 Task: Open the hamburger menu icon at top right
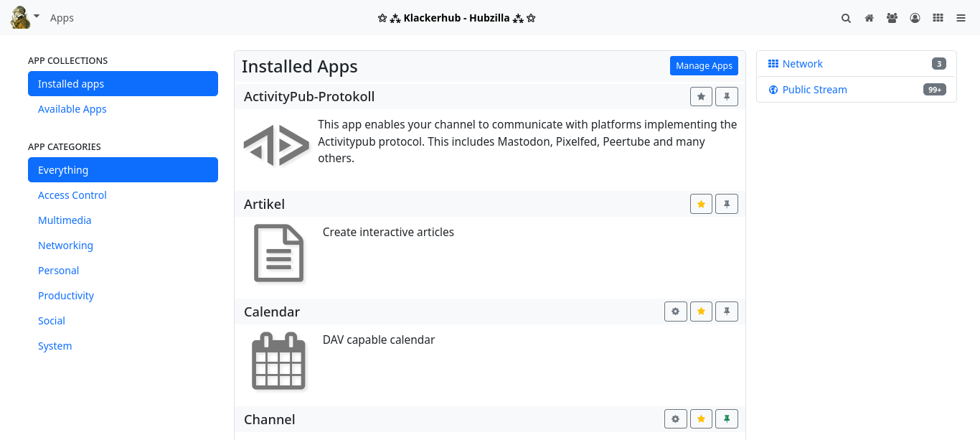tap(961, 18)
